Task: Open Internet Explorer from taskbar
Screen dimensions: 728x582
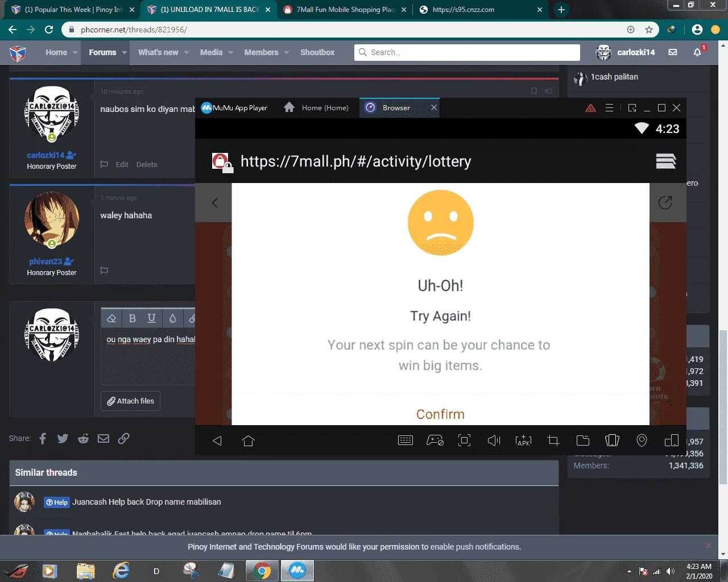Action: [x=121, y=571]
